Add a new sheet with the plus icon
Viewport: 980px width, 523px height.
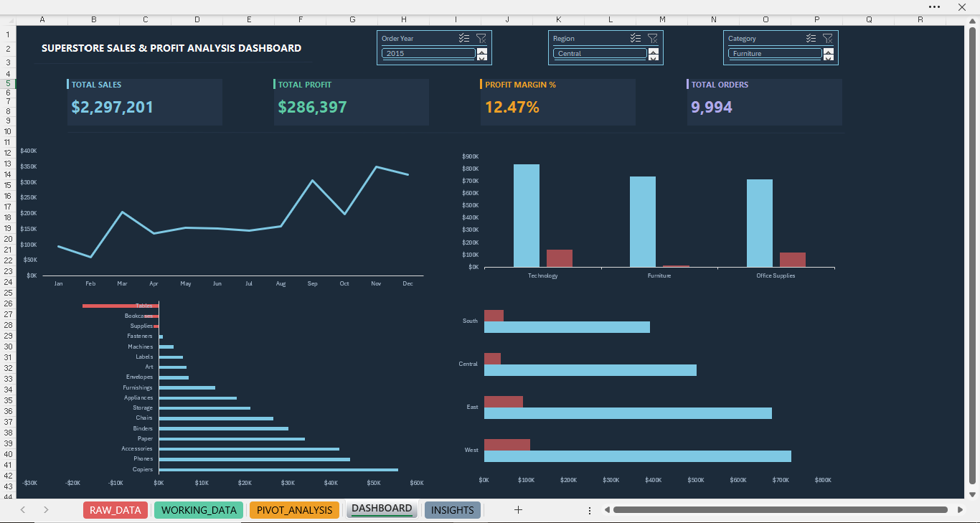point(519,510)
